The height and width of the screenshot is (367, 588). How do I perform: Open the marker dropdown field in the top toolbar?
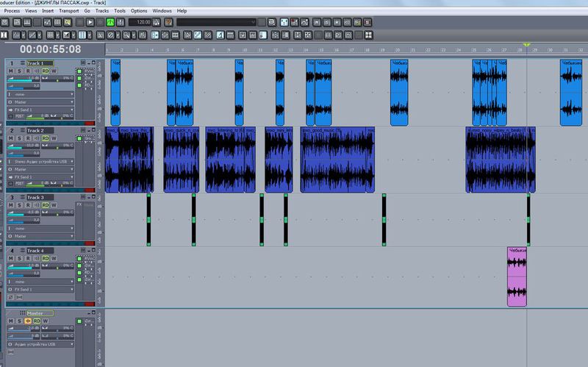[x=216, y=22]
